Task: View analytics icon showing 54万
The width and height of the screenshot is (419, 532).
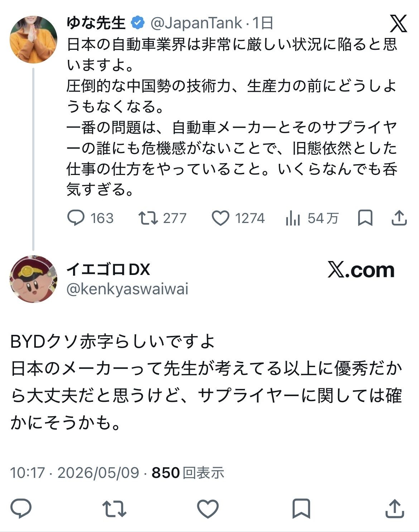Action: (312, 218)
